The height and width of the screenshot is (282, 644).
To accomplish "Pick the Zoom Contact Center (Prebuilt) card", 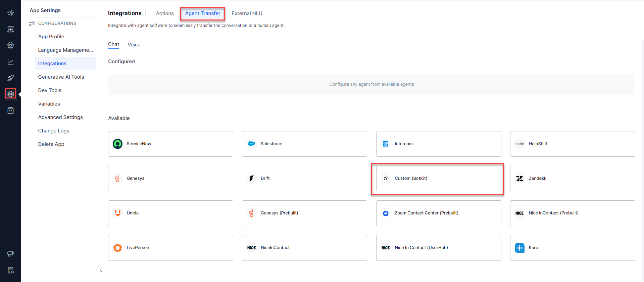I will 438,213.
